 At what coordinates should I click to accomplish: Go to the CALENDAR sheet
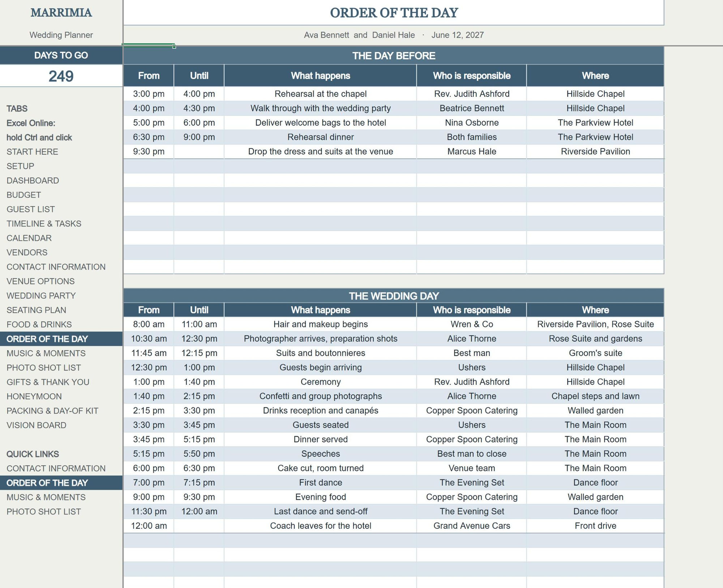coord(29,238)
